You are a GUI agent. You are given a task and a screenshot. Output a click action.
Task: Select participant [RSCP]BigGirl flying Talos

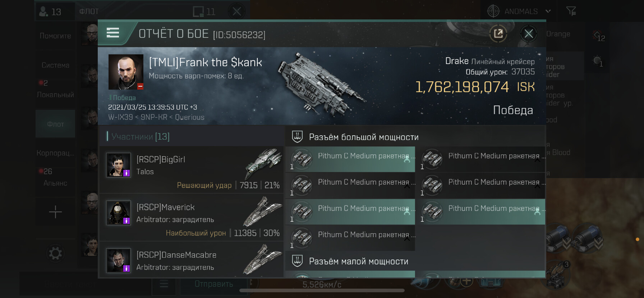click(x=191, y=169)
